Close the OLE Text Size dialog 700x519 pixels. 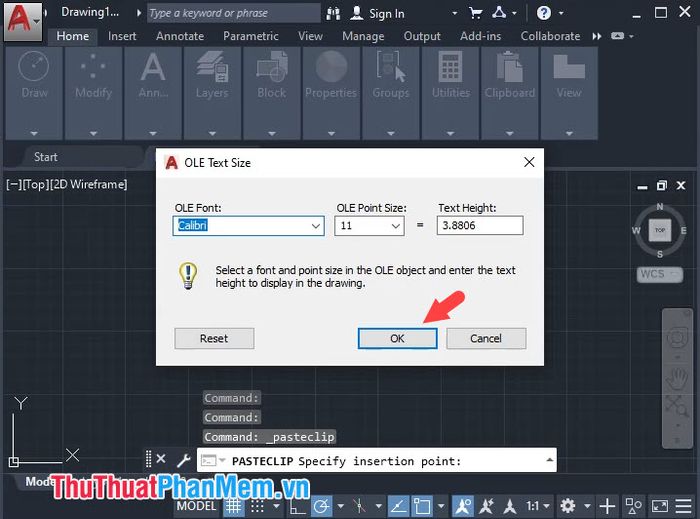(x=529, y=162)
